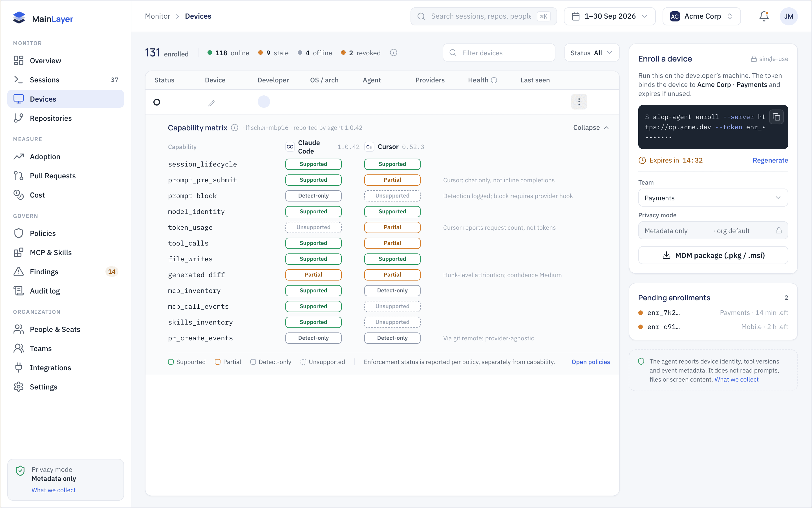Screen dimensions: 812x508
Task: Open the device row three-dot menu
Action: (579, 102)
